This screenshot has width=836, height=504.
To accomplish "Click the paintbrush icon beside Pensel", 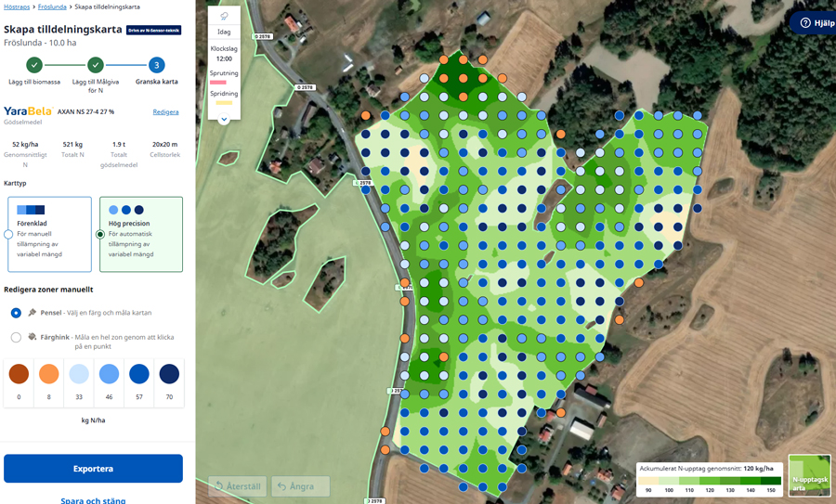I will coord(33,313).
